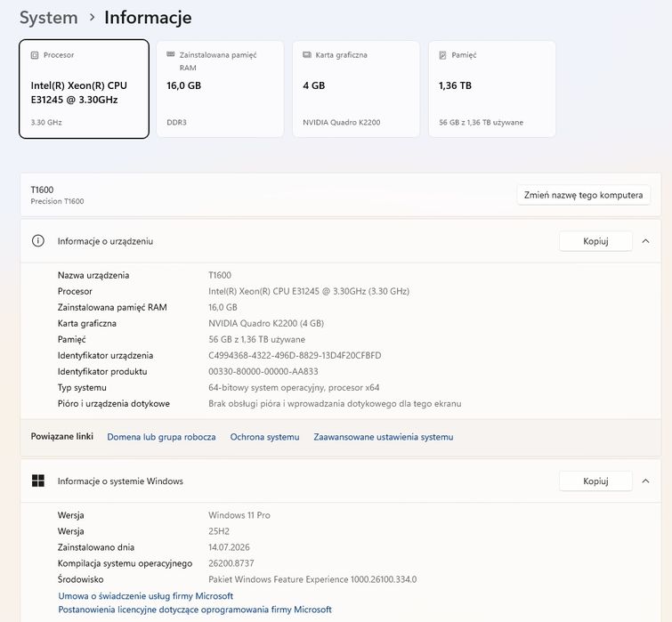The width and height of the screenshot is (672, 622).
Task: Click the Powiązane linki label
Action: click(x=62, y=437)
